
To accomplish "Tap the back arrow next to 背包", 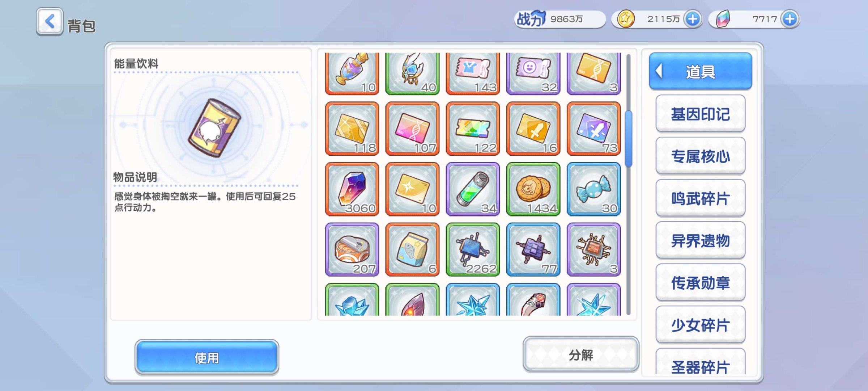I will tap(50, 22).
